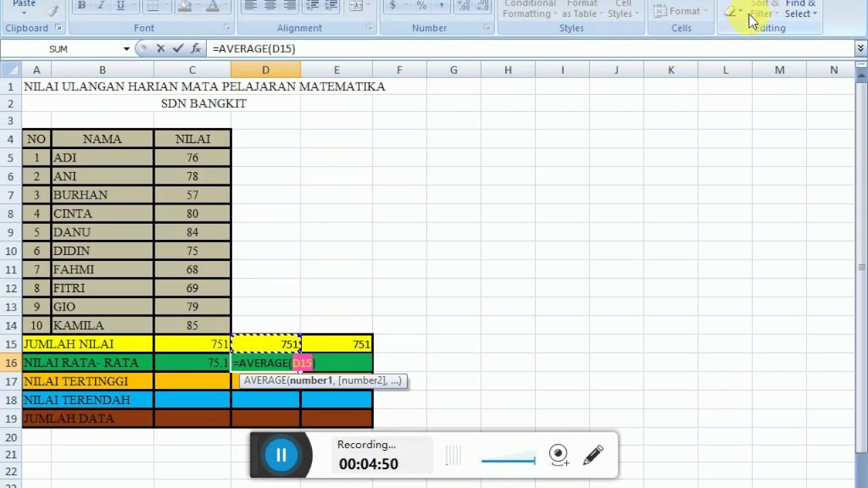Image resolution: width=868 pixels, height=488 pixels.
Task: Apply Accounting number format dollar icon
Action: coord(393,6)
